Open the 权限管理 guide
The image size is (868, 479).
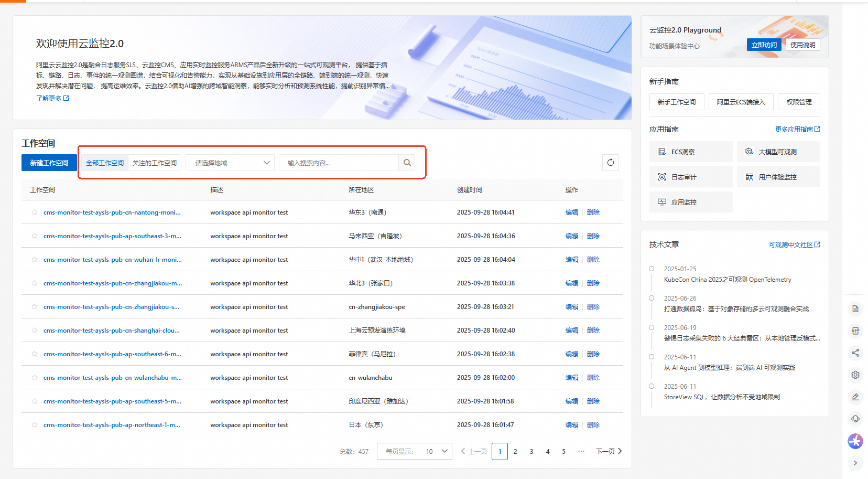[x=799, y=102]
